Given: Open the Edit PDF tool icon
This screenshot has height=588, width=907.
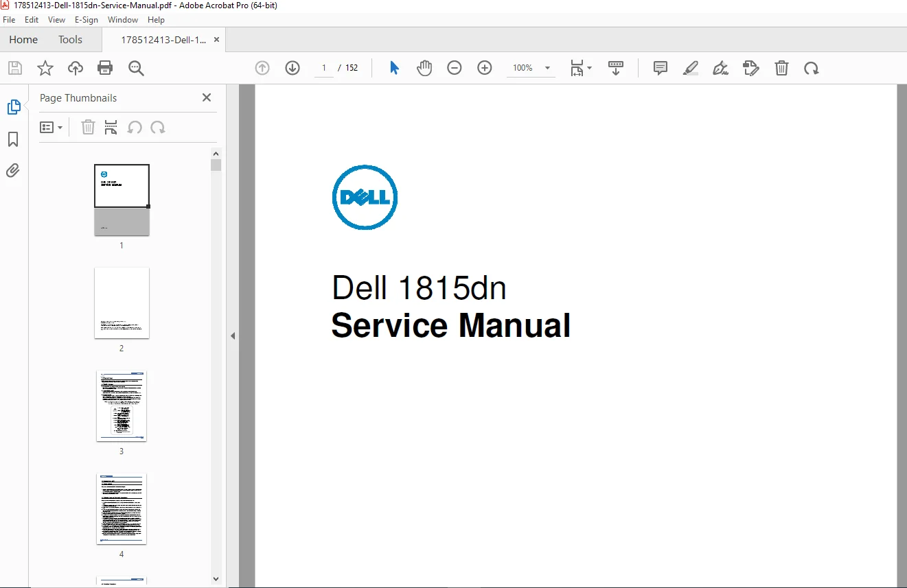Looking at the screenshot, I should click(751, 68).
